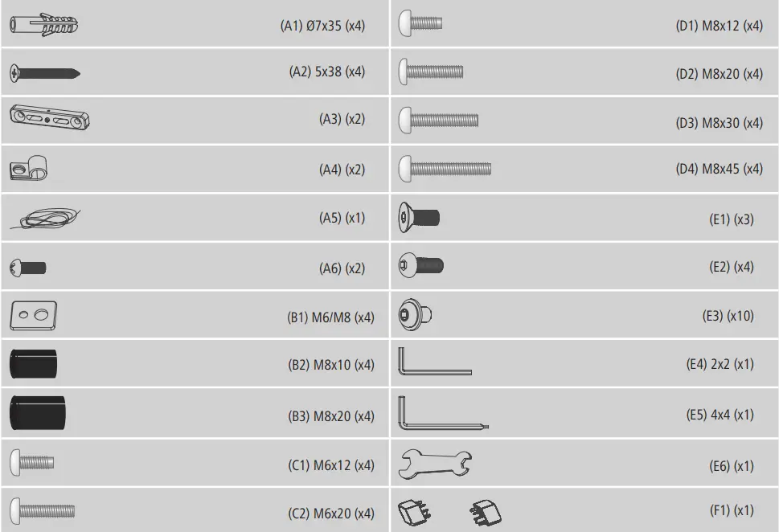Select the cable clamp icon (A4)
Image resolution: width=779 pixels, height=532 pixels.
click(x=30, y=169)
